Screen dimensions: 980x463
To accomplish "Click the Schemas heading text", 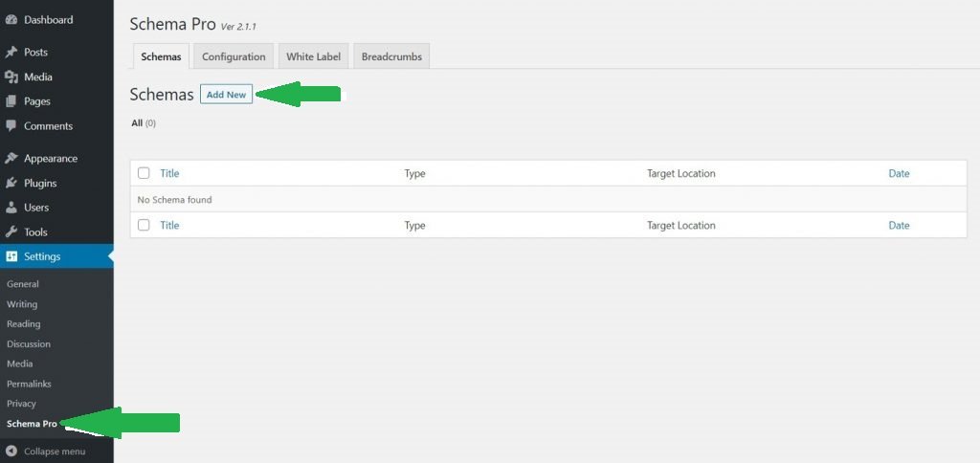I will click(x=162, y=95).
